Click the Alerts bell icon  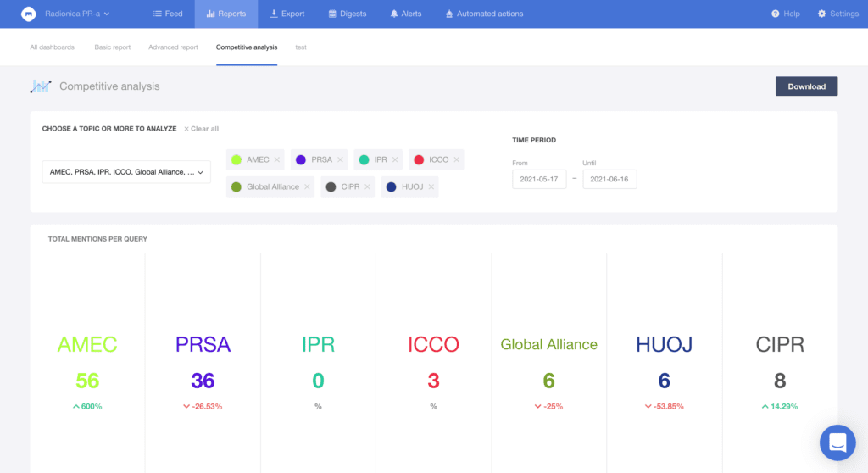(394, 14)
